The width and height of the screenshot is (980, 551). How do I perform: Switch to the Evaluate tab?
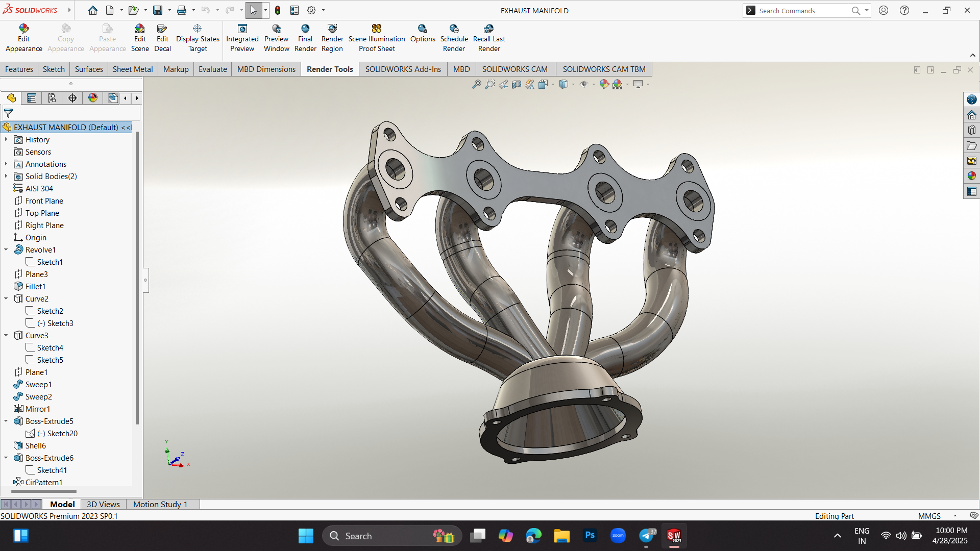pyautogui.click(x=212, y=69)
